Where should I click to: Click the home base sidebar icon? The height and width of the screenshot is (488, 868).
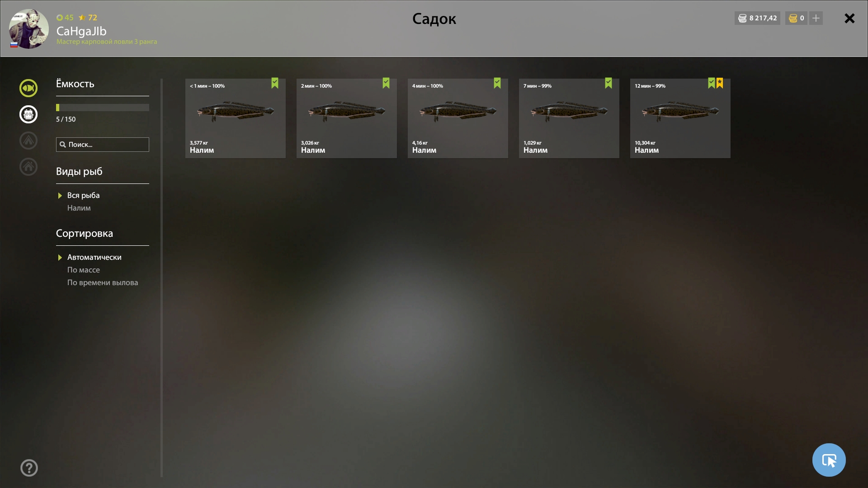pyautogui.click(x=28, y=167)
